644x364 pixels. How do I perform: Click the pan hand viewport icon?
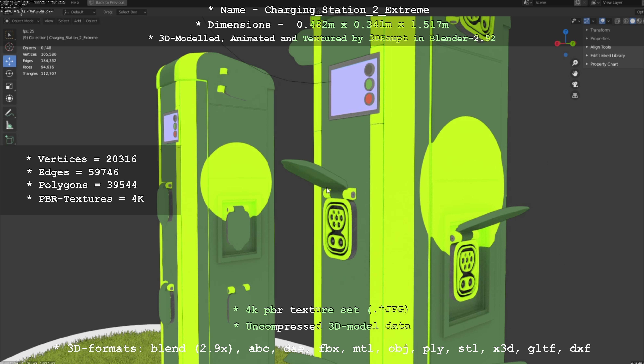tap(575, 73)
